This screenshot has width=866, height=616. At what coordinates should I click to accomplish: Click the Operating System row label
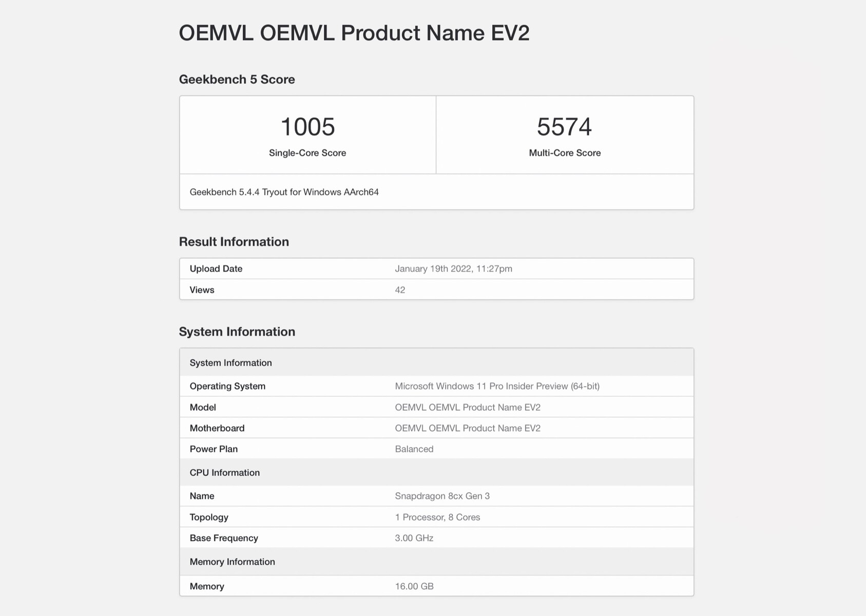pos(227,387)
